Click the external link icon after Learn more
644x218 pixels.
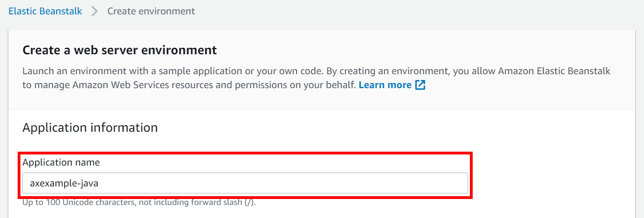[x=420, y=85]
